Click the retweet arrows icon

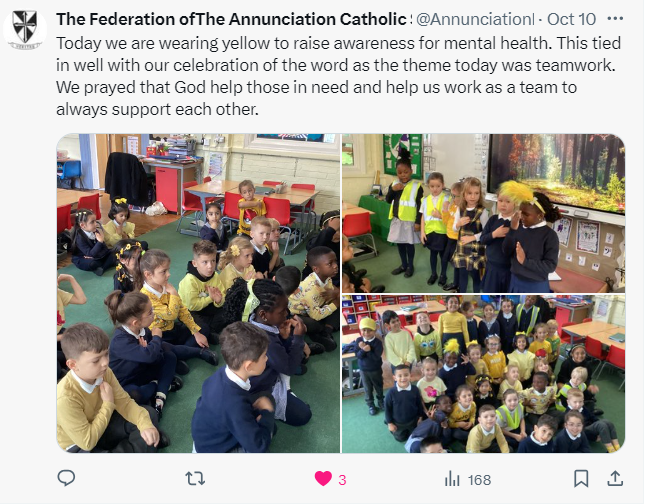pyautogui.click(x=195, y=479)
